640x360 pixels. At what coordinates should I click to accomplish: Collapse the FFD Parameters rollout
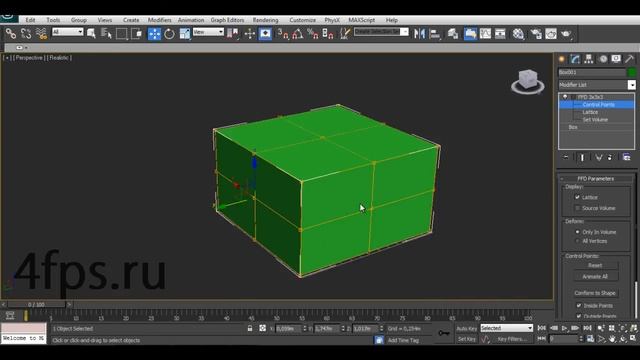click(x=596, y=179)
